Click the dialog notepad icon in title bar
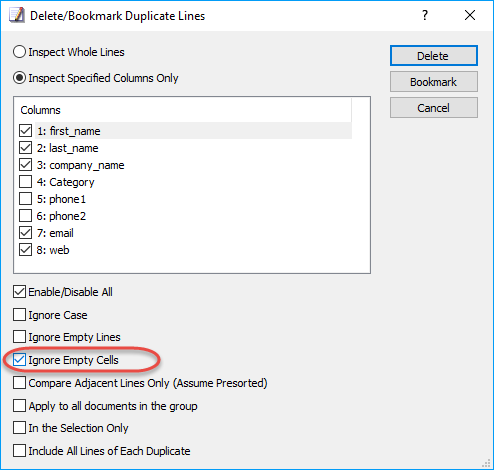This screenshot has width=494, height=470. click(17, 16)
